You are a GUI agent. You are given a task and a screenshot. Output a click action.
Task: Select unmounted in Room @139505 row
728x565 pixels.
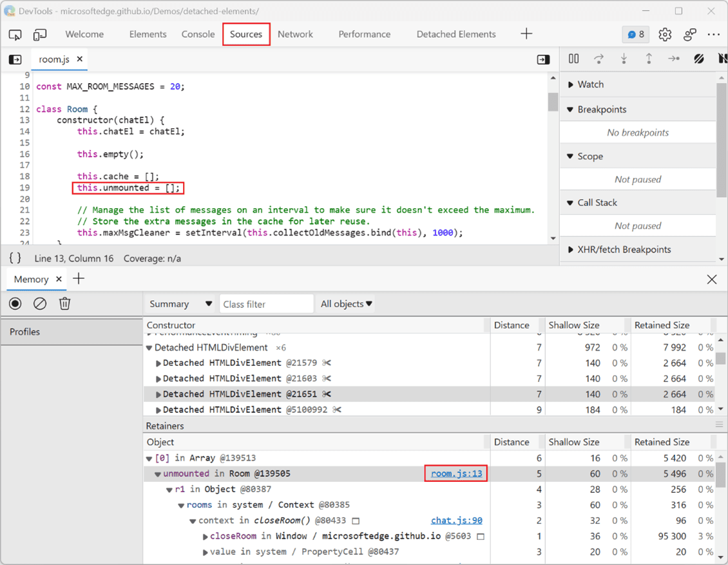(x=430, y=474)
